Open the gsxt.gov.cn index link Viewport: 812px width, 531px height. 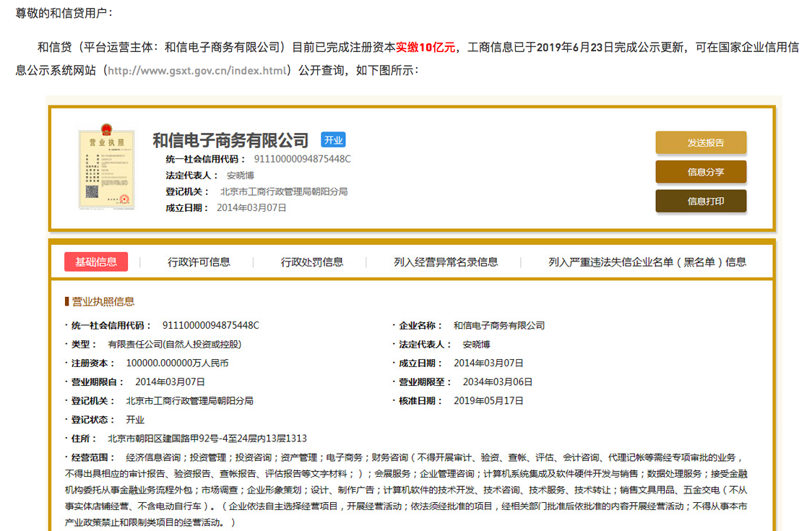(196, 71)
